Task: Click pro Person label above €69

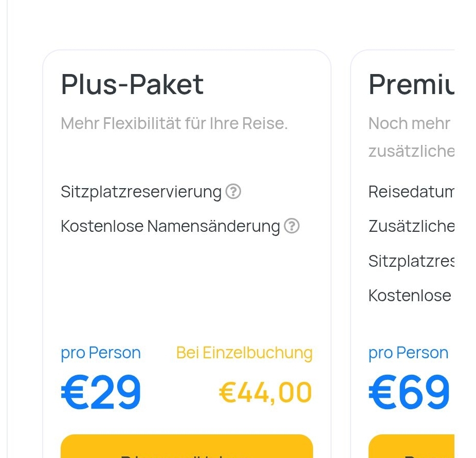Action: pyautogui.click(x=408, y=353)
